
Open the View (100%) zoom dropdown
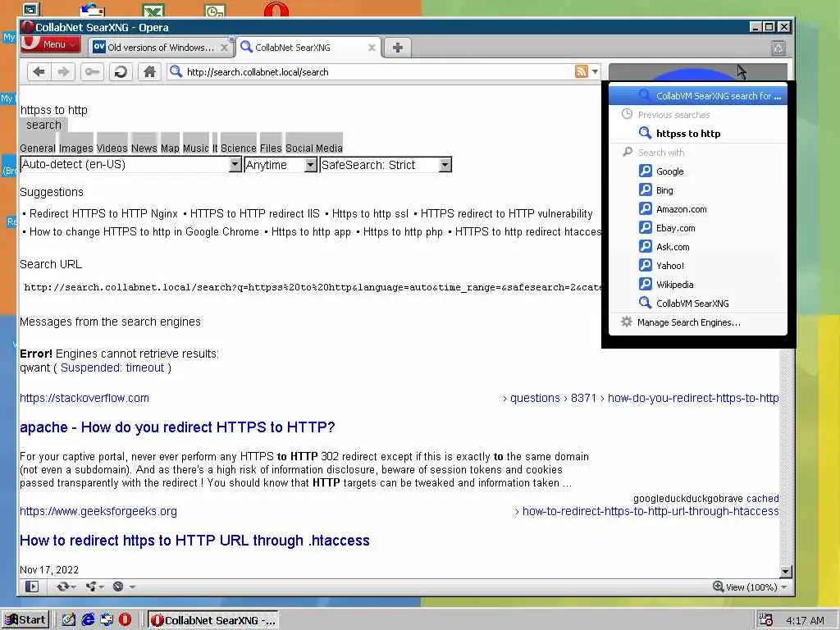751,587
